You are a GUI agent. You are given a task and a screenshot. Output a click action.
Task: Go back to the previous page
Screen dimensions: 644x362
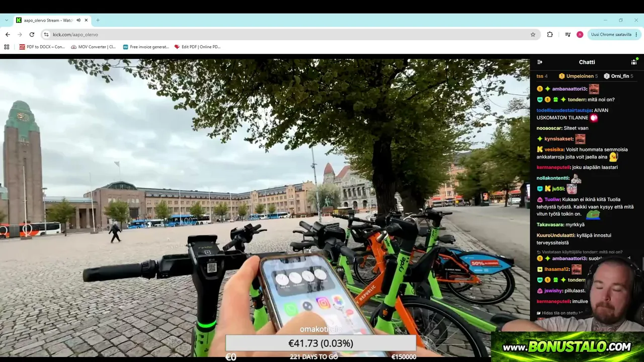point(8,35)
